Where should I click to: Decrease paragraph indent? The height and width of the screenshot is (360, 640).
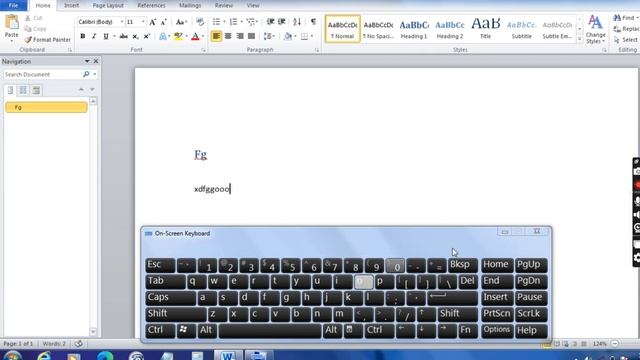point(270,22)
